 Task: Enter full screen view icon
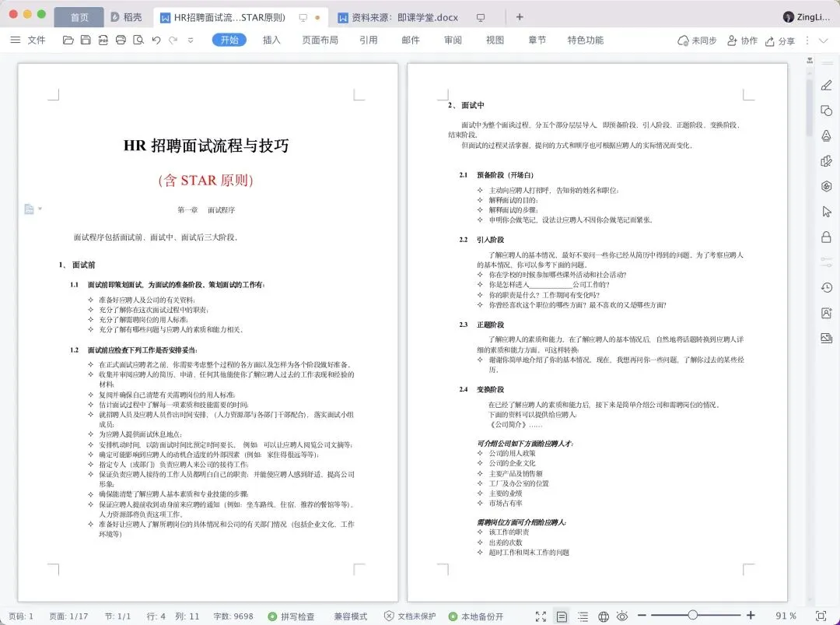click(541, 616)
